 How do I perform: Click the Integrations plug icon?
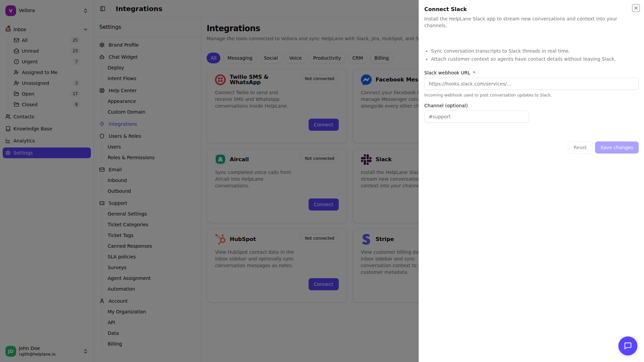[102, 124]
